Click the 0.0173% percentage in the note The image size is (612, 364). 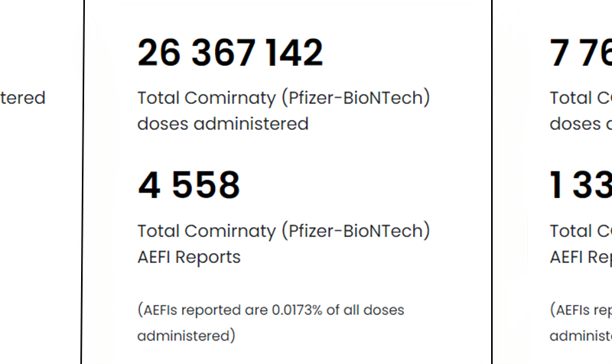(298, 310)
